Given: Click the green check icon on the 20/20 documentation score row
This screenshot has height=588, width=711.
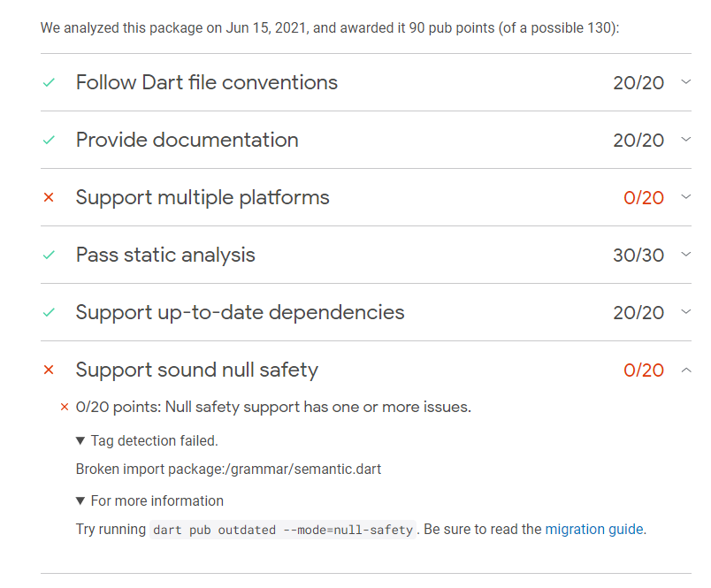Looking at the screenshot, I should tap(49, 139).
